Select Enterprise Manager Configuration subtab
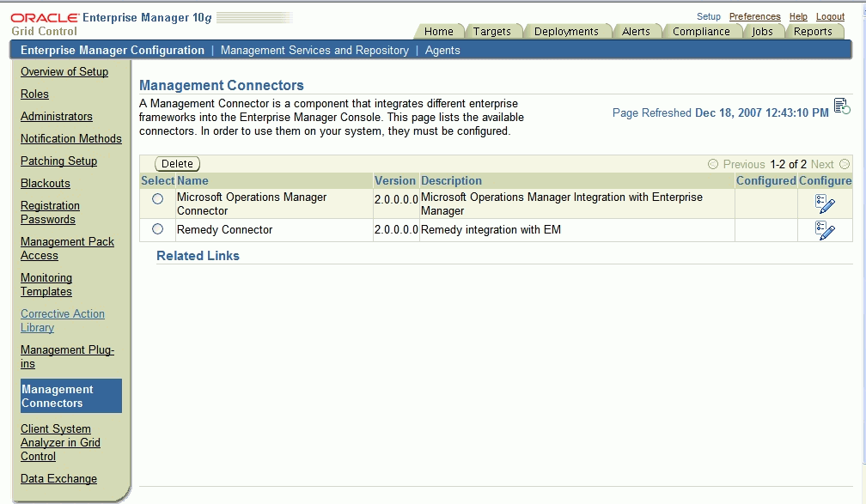The width and height of the screenshot is (866, 504). coord(112,51)
